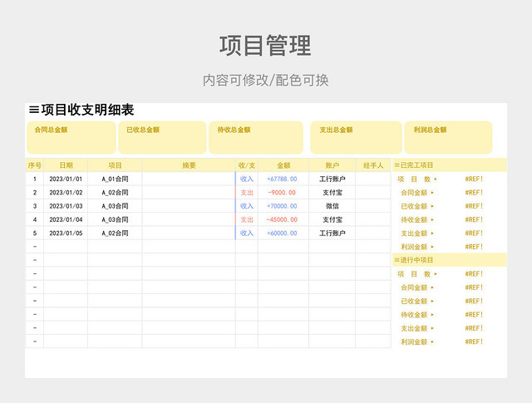Click the 微信 account cell
Screen dimensions: 532x403
coord(332,206)
